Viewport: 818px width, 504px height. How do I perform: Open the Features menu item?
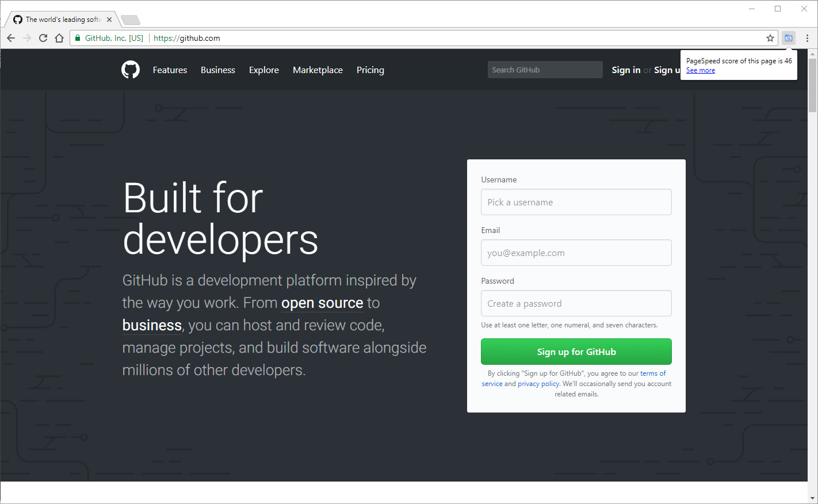(x=170, y=70)
